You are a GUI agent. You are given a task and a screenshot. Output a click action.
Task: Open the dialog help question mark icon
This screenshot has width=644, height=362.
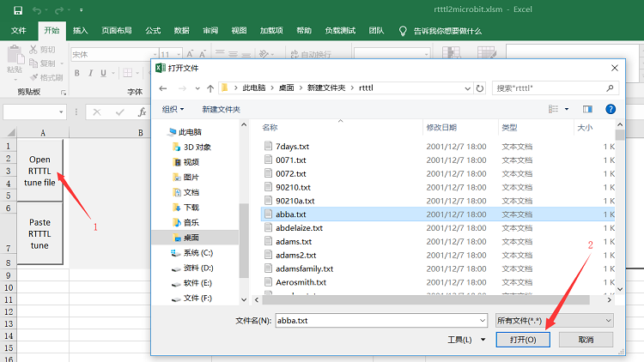(611, 109)
